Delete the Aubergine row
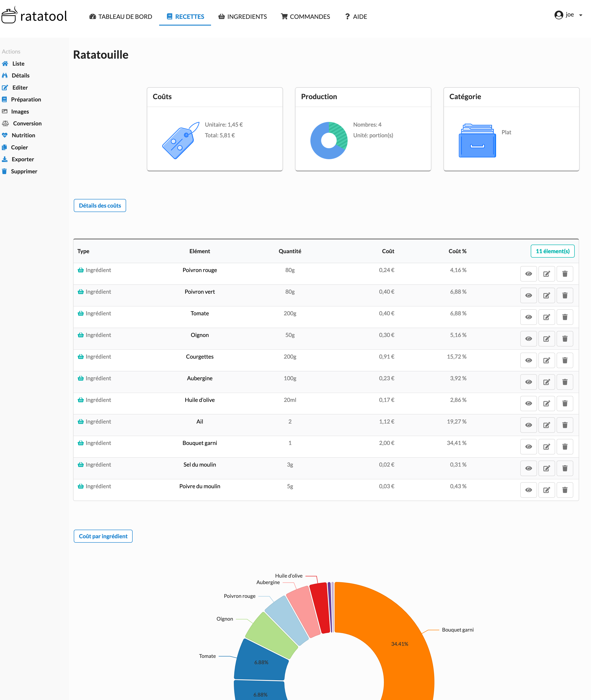Image resolution: width=591 pixels, height=700 pixels. [564, 382]
